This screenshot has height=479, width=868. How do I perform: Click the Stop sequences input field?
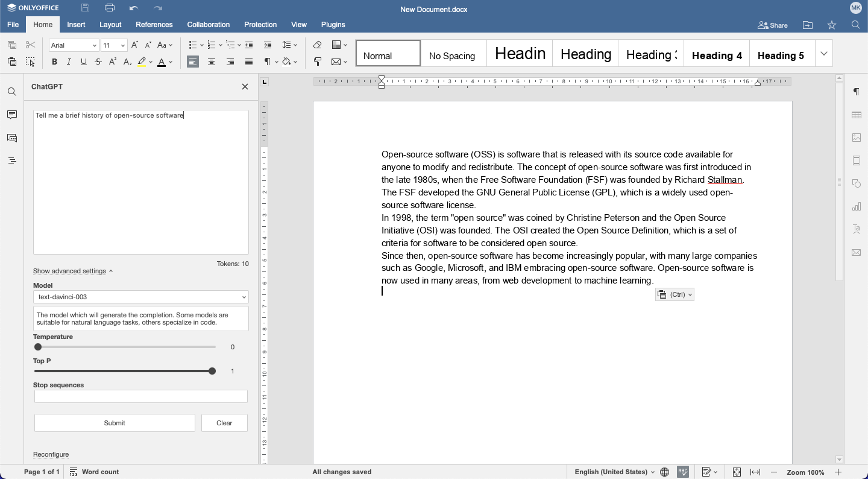pos(140,396)
